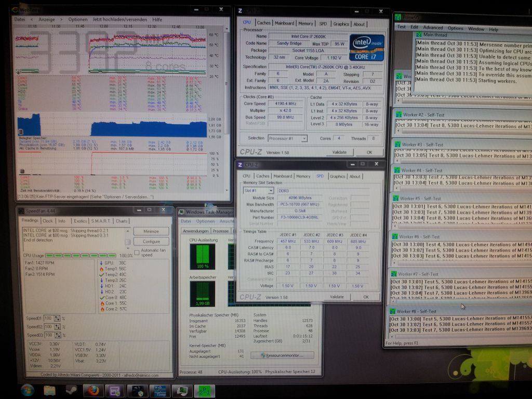The image size is (532, 399).
Task: Open Prime95 Options menu
Action: click(x=455, y=28)
